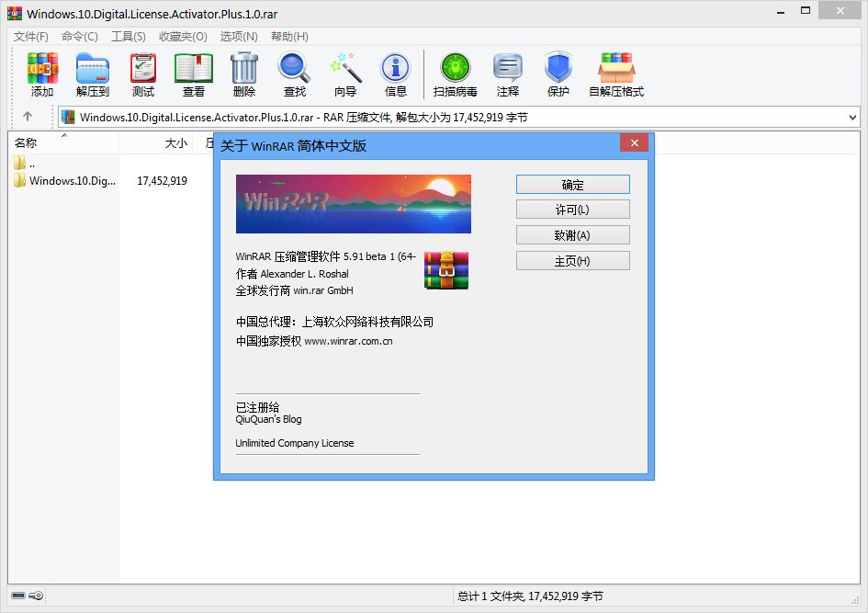Open the Tools (工具) menu
The height and width of the screenshot is (613, 868).
[129, 37]
